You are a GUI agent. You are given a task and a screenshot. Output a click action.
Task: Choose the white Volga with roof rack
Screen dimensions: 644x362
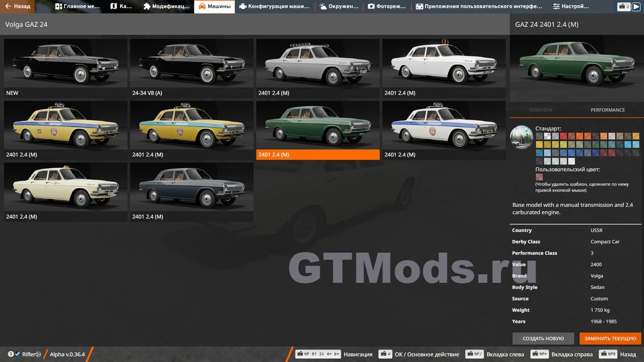tap(318, 68)
